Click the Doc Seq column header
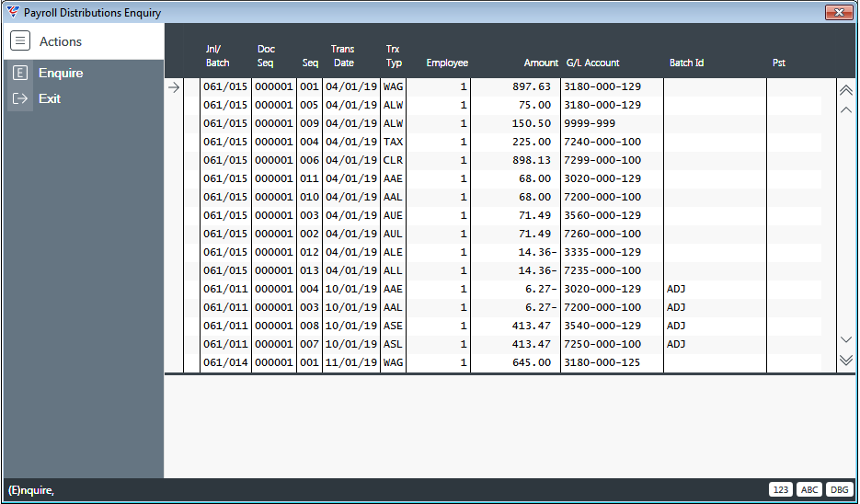Image resolution: width=860 pixels, height=504 pixels. [x=266, y=56]
